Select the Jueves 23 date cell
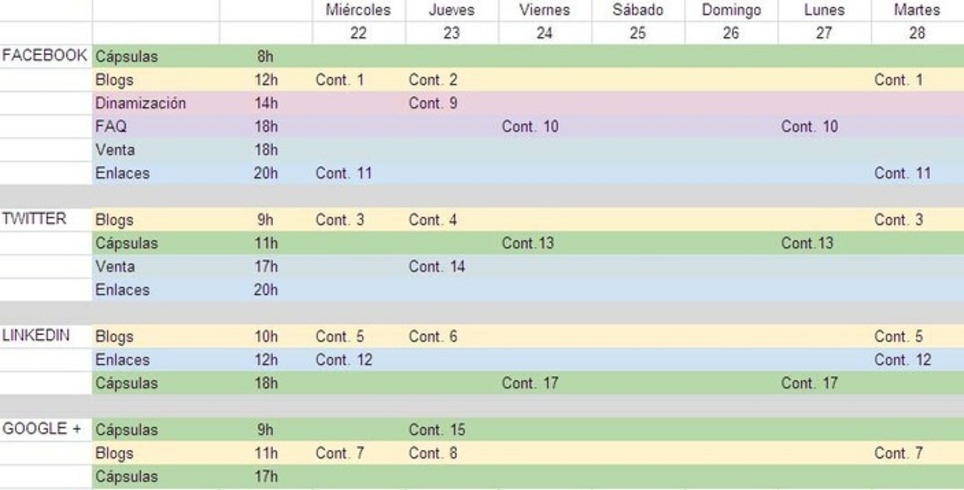The height and width of the screenshot is (490, 964). pos(452,33)
